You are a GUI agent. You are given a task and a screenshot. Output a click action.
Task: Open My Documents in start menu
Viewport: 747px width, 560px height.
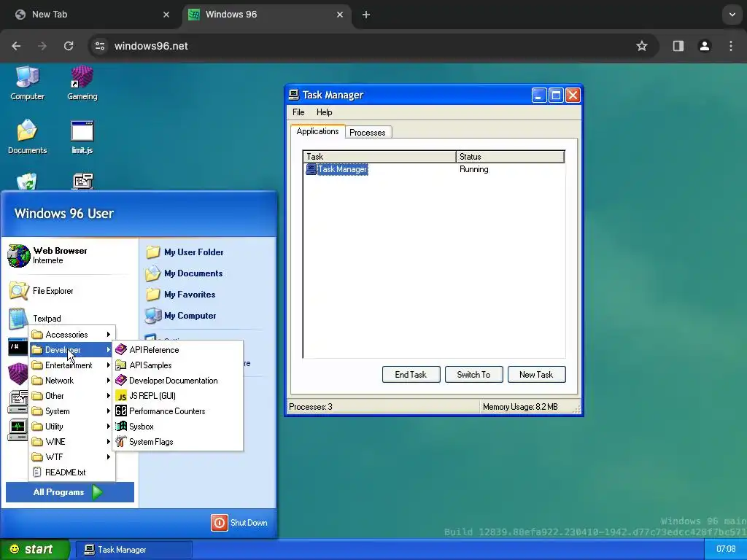[184, 273]
